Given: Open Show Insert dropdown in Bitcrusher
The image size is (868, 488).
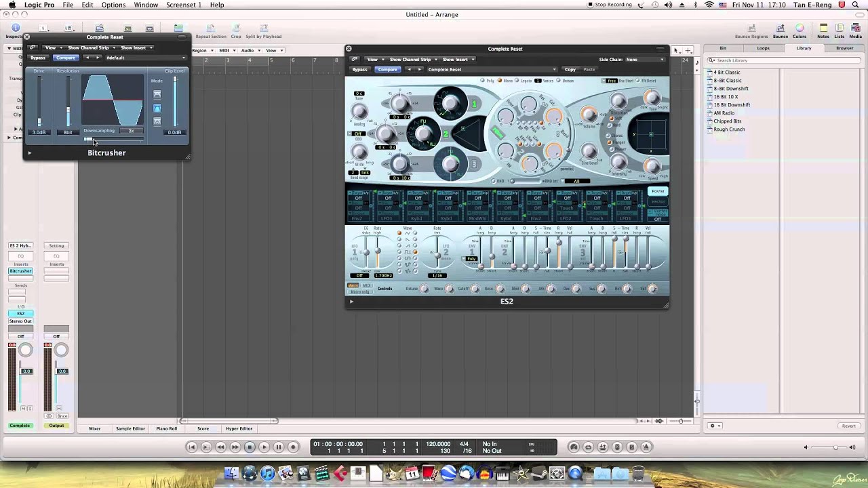Looking at the screenshot, I should (135, 47).
